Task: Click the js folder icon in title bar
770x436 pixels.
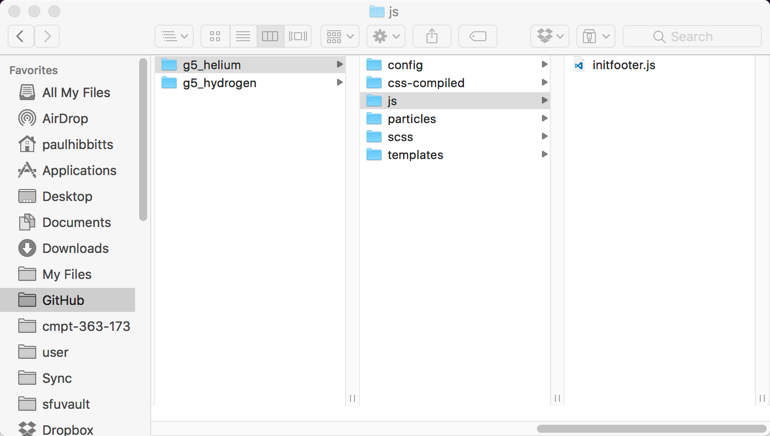Action: click(x=376, y=11)
